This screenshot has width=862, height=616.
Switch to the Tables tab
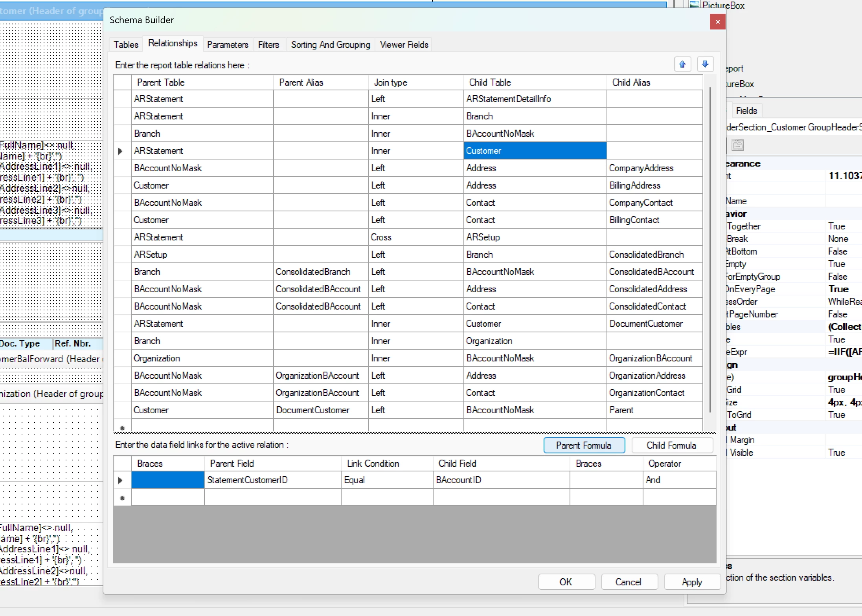tap(126, 45)
